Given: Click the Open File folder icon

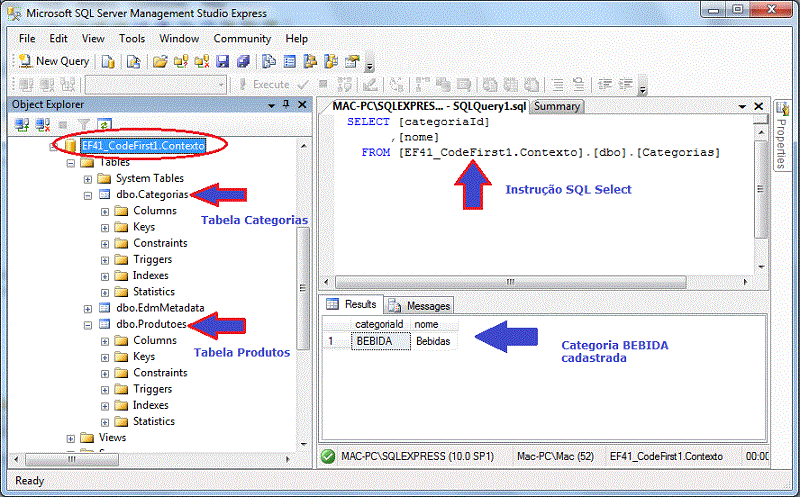Looking at the screenshot, I should 160,61.
